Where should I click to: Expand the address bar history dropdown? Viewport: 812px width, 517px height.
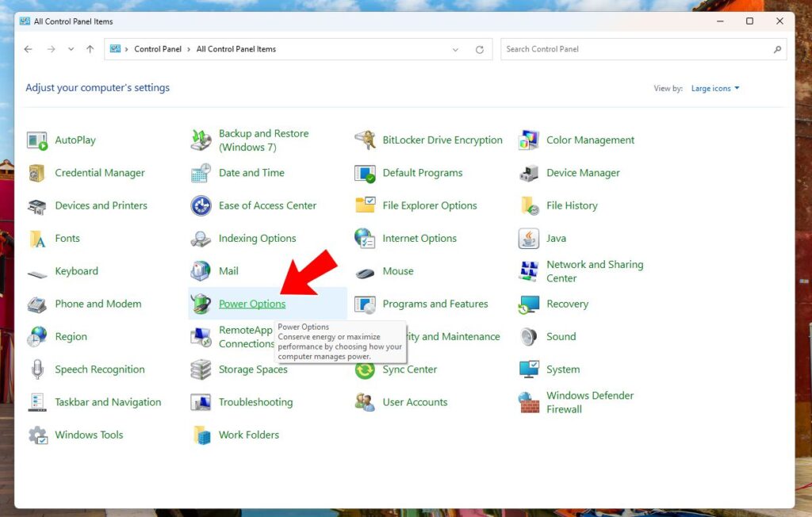pos(455,50)
